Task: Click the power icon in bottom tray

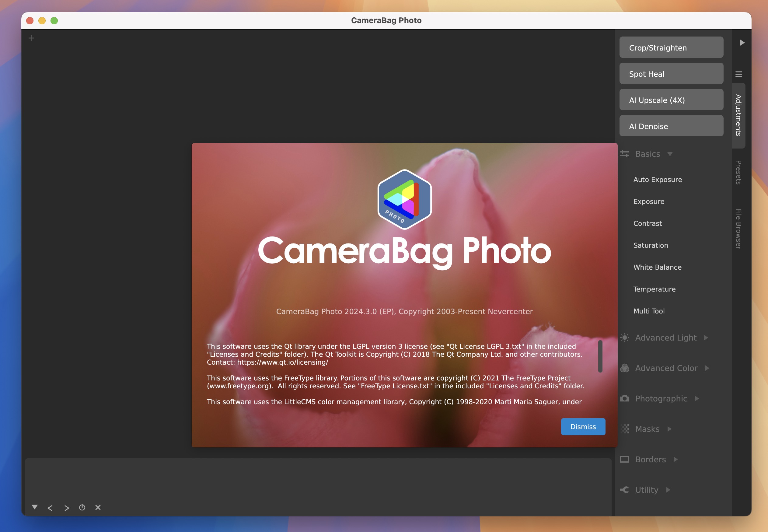Action: (82, 507)
